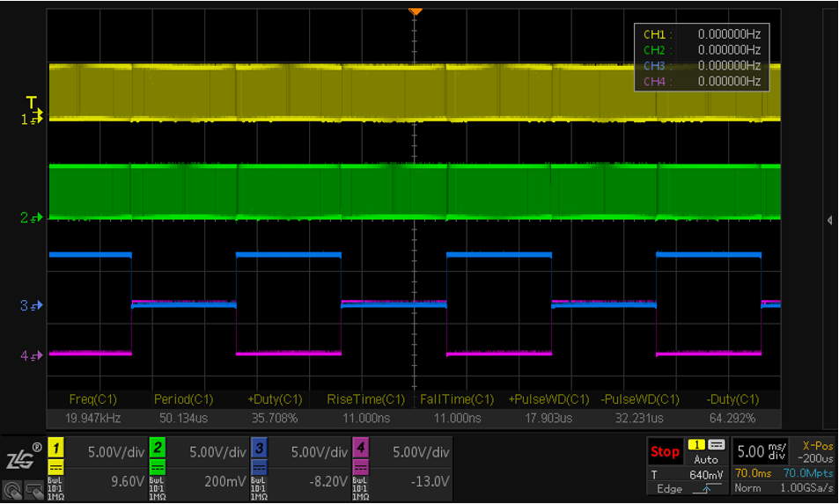Click the channel 3 ground level marker
Image resolution: width=839 pixels, height=504 pixels.
(32, 306)
